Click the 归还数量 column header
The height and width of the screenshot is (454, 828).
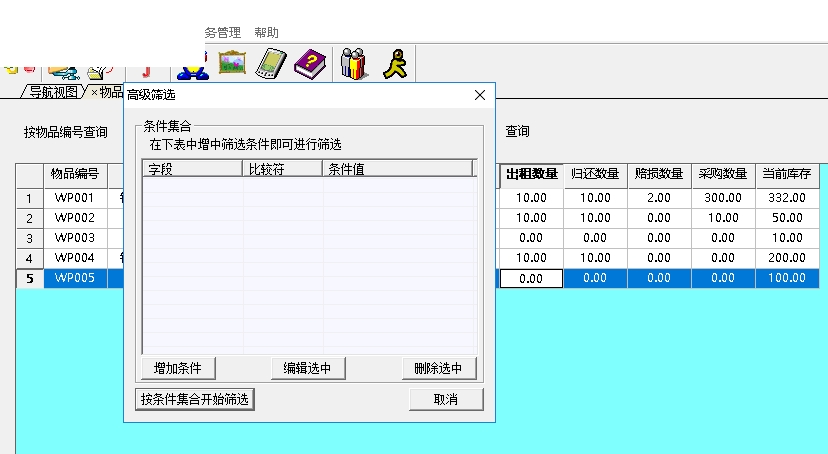pos(595,174)
